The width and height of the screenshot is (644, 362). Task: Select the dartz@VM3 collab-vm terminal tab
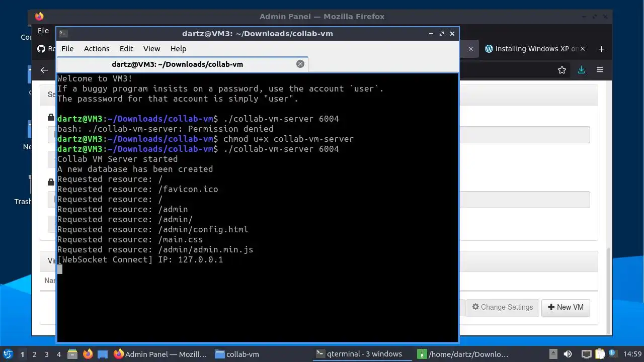click(x=182, y=64)
